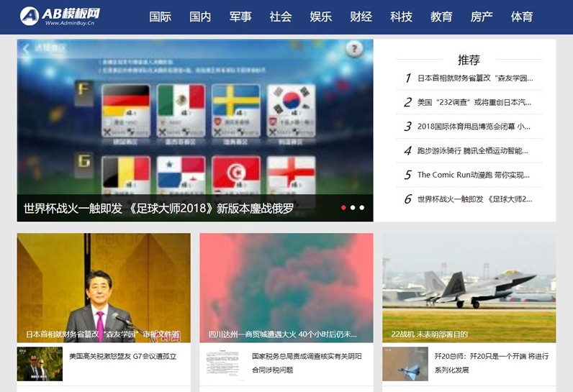Open recommended item 4 跑步游泳骑行
The image size is (573, 392).
(472, 151)
